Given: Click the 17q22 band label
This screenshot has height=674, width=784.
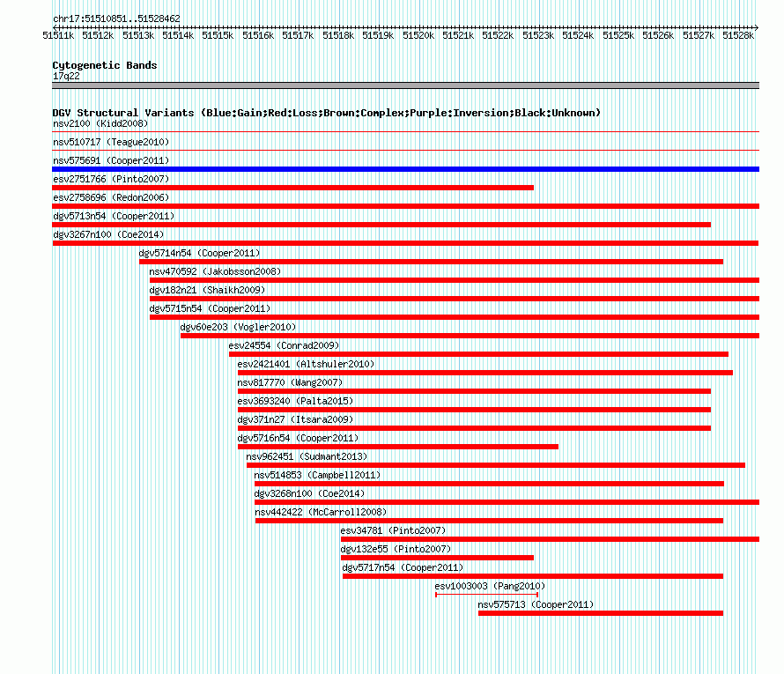Looking at the screenshot, I should click(66, 76).
